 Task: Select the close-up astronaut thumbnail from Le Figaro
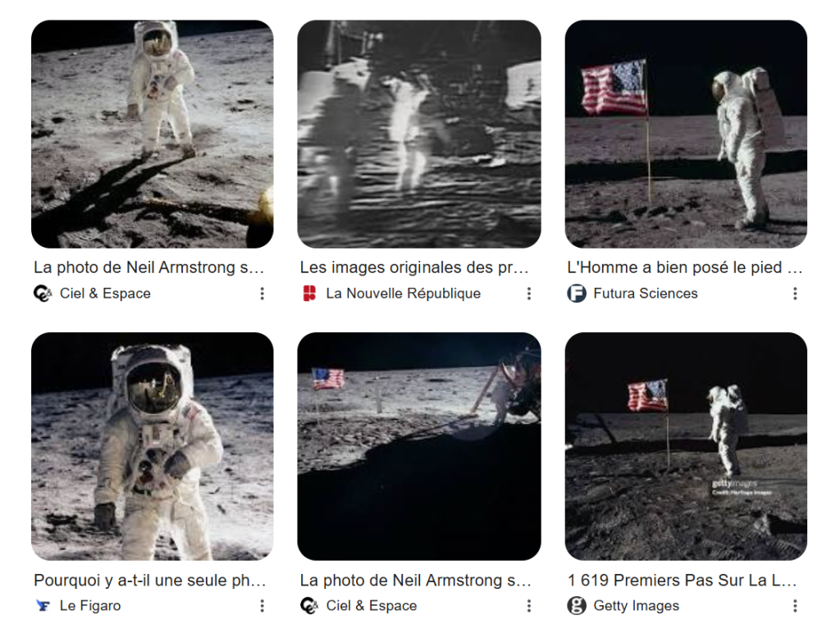click(152, 446)
